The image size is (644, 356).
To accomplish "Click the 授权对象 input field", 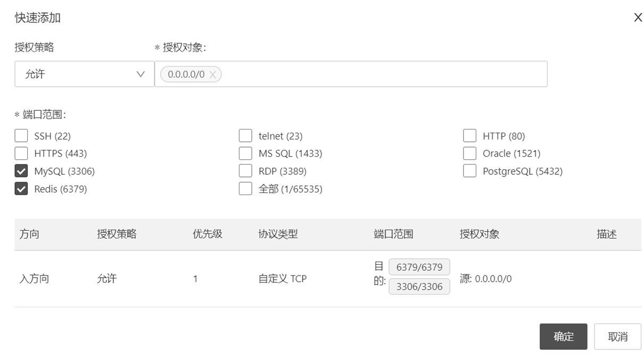I will pyautogui.click(x=383, y=74).
